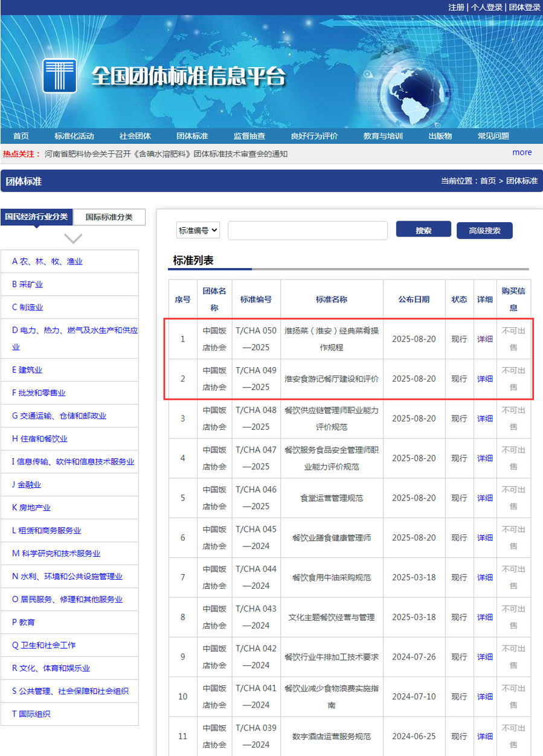Viewport: 543px width, 756px height.
Task: Collapse the category list chevron arrow
Action: [73, 239]
